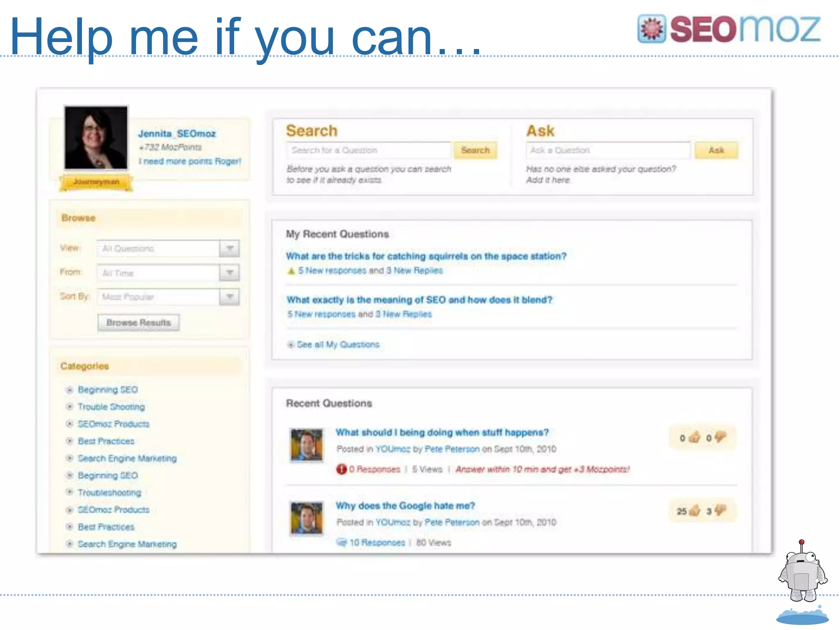
Task: Open the Sort By 'Most Popular' dropdown
Action: click(229, 297)
